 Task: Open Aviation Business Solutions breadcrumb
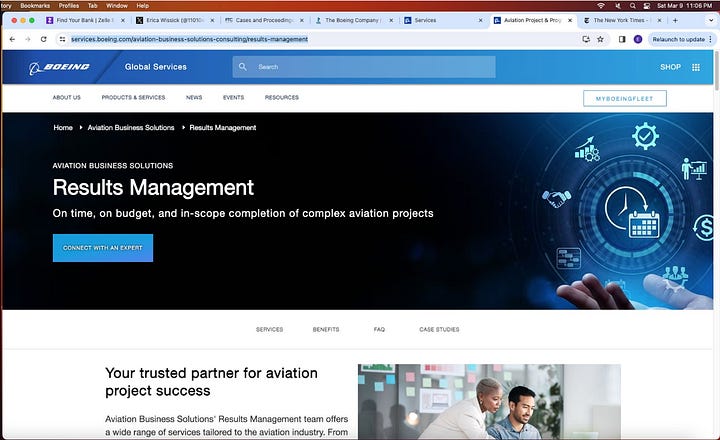[131, 128]
